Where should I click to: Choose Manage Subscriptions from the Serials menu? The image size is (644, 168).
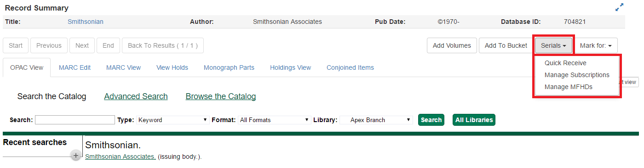577,75
